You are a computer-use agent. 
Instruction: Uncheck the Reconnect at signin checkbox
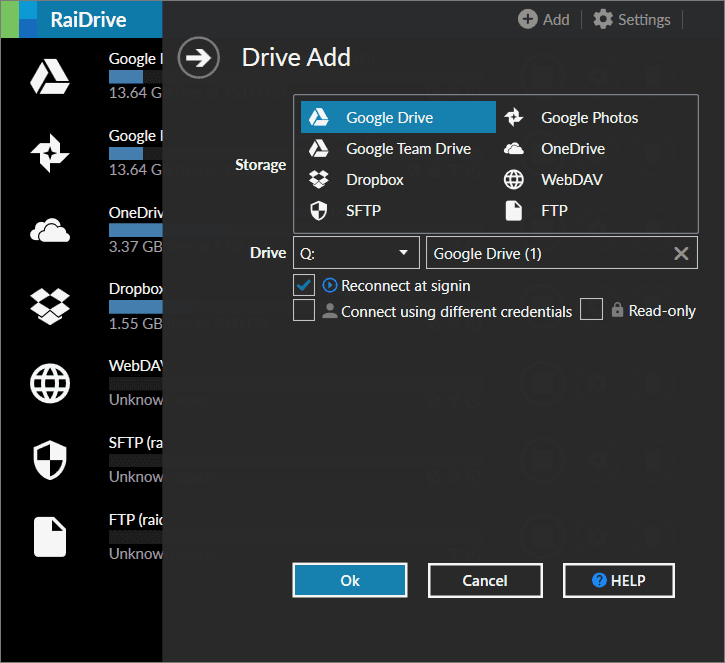(x=305, y=285)
